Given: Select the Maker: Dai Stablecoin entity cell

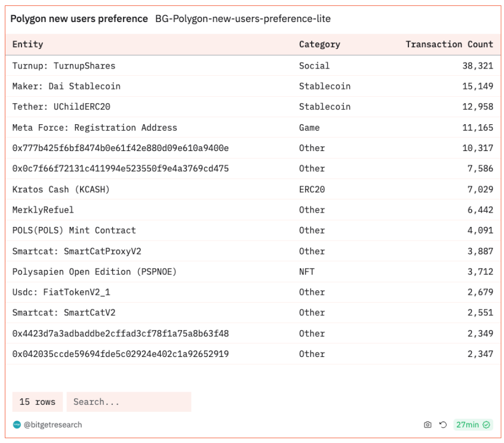Looking at the screenshot, I should (x=66, y=86).
